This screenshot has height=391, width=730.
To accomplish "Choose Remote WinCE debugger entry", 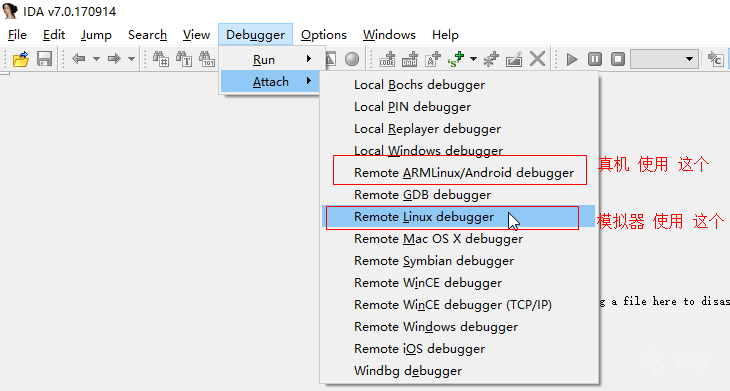I will (459, 283).
